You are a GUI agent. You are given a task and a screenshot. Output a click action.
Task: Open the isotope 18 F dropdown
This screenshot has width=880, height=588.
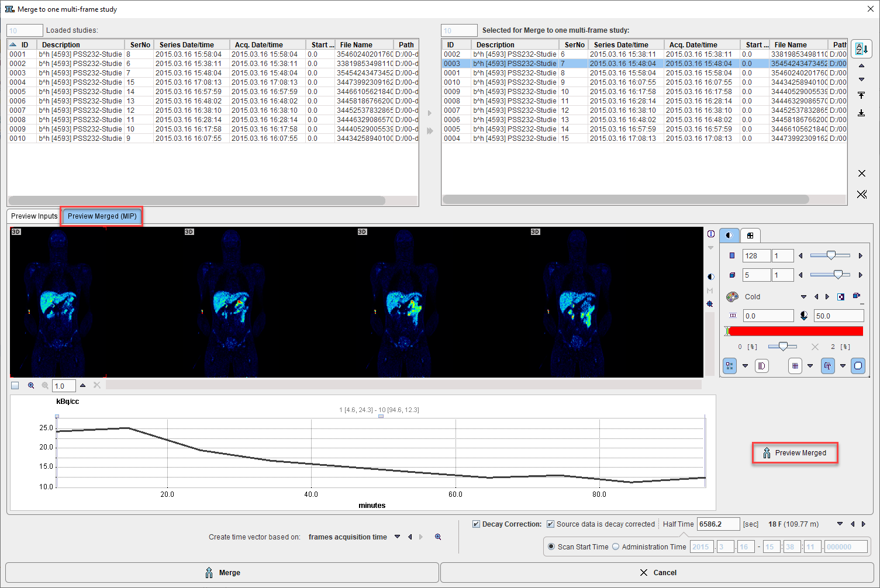pyautogui.click(x=840, y=524)
